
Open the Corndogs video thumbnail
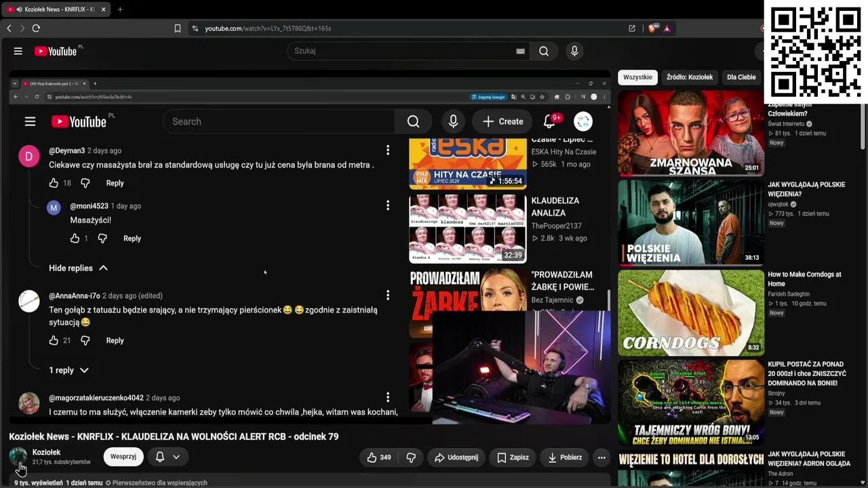click(x=690, y=312)
